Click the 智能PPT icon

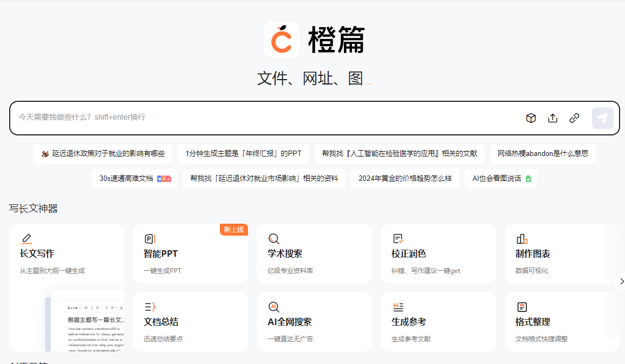(x=150, y=238)
